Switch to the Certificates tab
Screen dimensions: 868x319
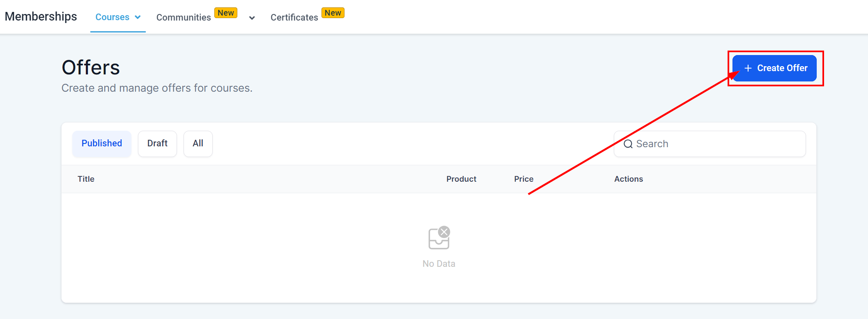point(294,17)
